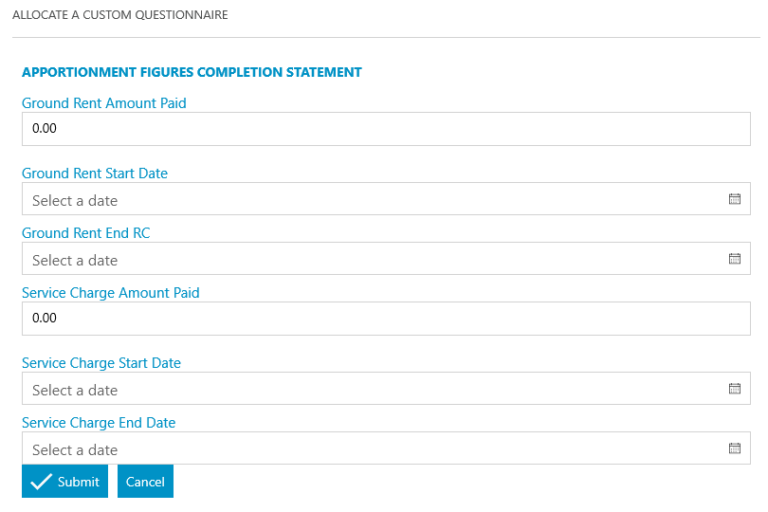Open calendar picker for Ground Rent Start Date

(x=734, y=199)
